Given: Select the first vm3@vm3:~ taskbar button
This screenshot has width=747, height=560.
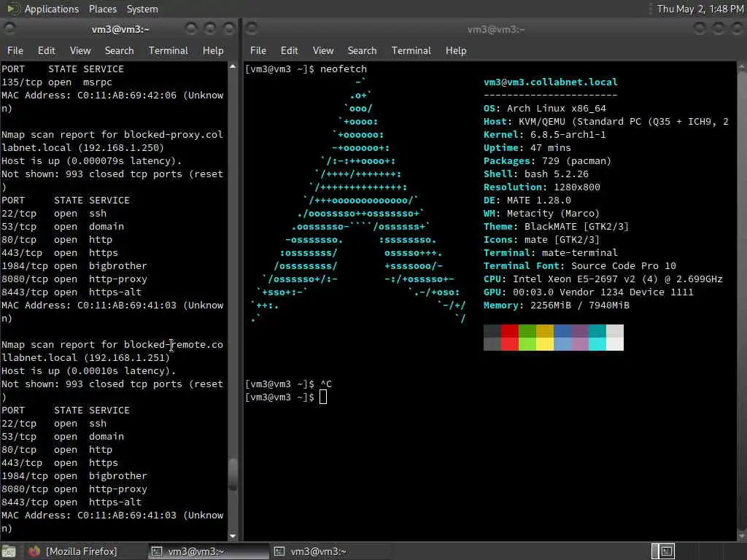Looking at the screenshot, I should (x=207, y=551).
